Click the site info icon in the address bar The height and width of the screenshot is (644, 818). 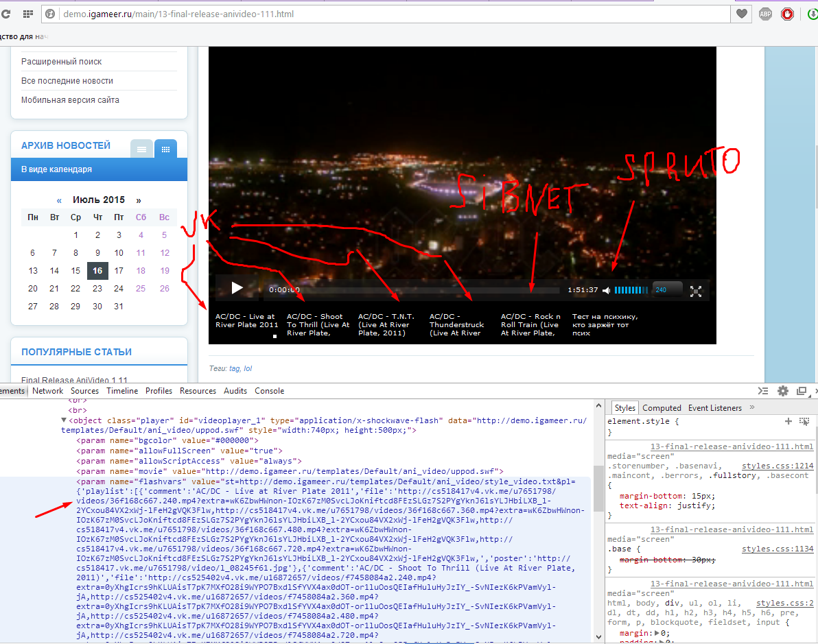pos(50,14)
